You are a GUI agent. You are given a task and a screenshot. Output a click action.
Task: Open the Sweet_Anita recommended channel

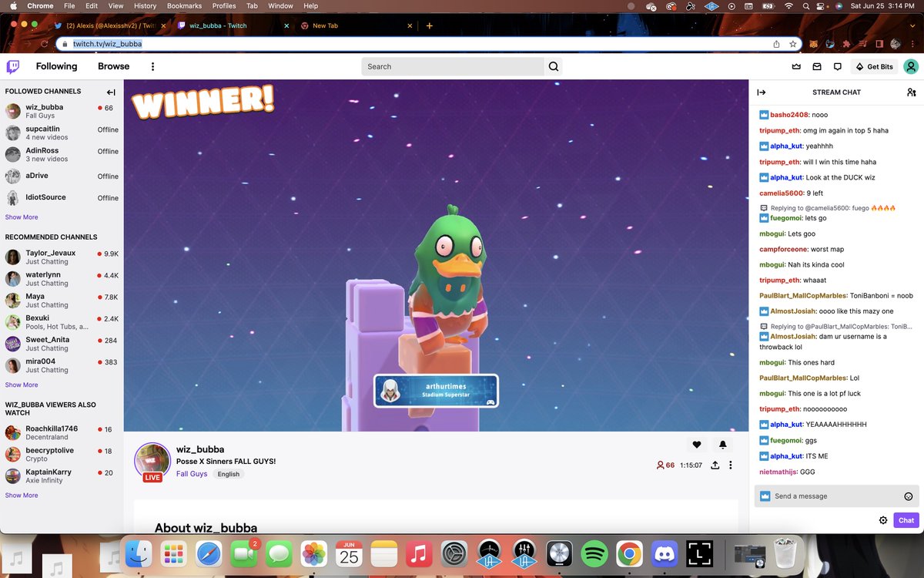click(x=62, y=343)
